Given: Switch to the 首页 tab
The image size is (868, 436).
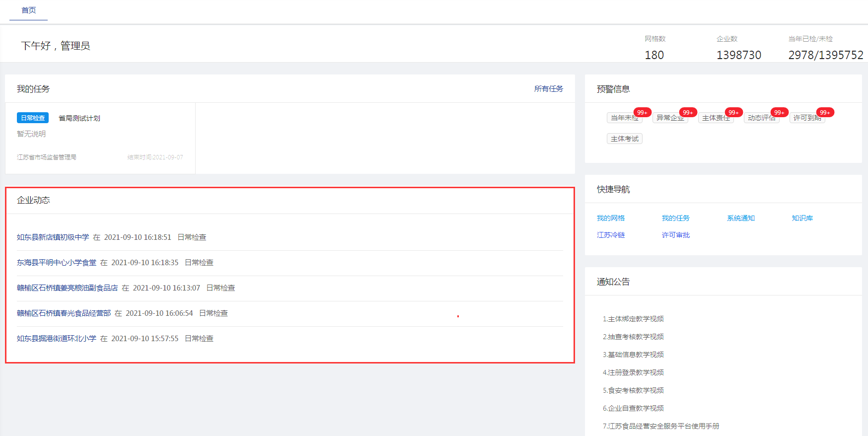Looking at the screenshot, I should pyautogui.click(x=29, y=10).
